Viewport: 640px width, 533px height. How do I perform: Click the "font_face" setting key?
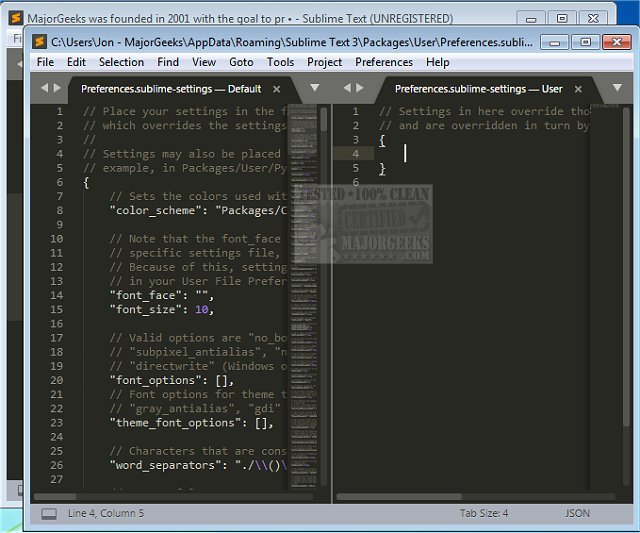146,295
